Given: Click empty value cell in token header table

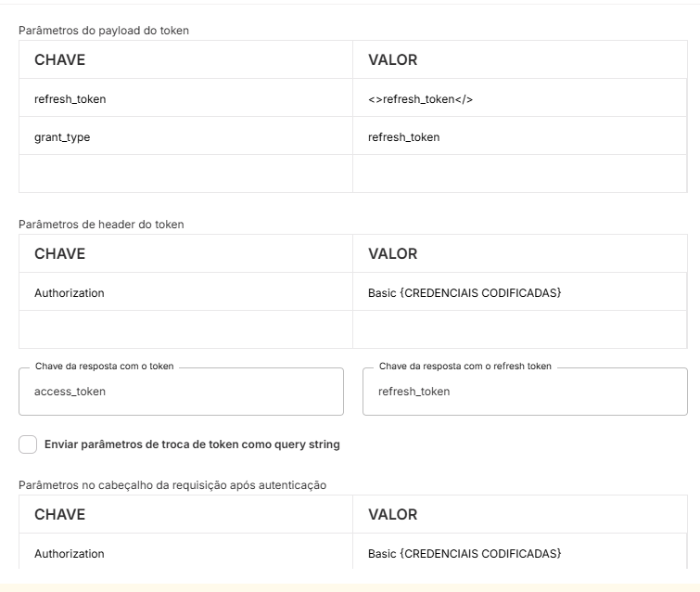Looking at the screenshot, I should [519, 329].
